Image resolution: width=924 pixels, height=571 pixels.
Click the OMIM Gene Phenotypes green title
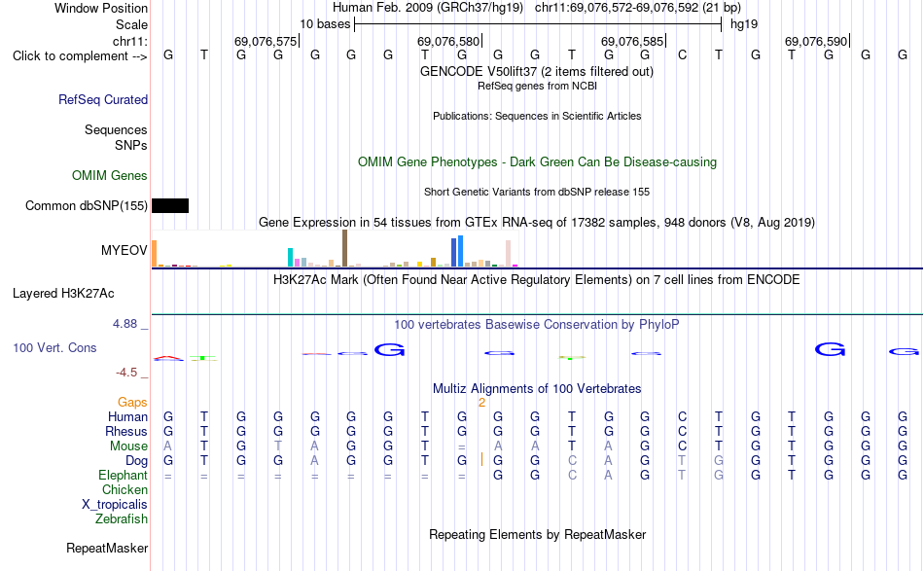(538, 162)
